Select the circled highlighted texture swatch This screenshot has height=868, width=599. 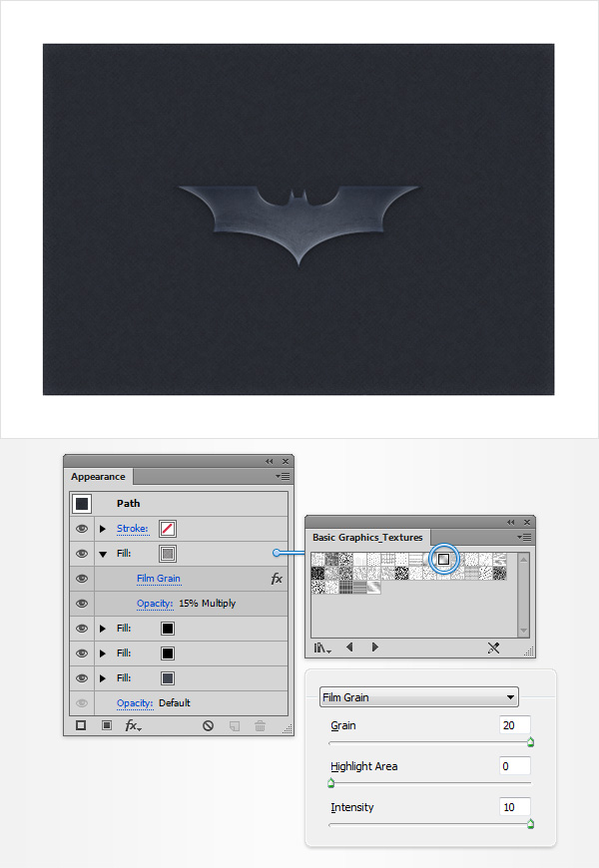[443, 559]
